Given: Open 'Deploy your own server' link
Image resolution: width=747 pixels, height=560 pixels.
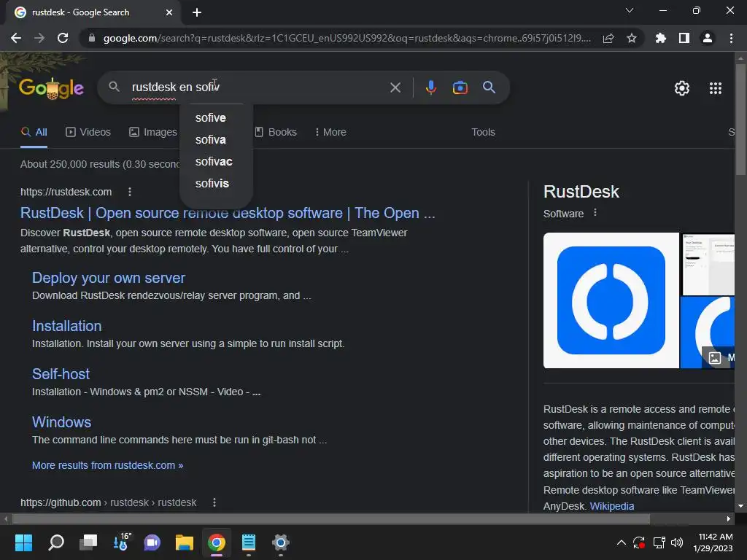Looking at the screenshot, I should [109, 278].
